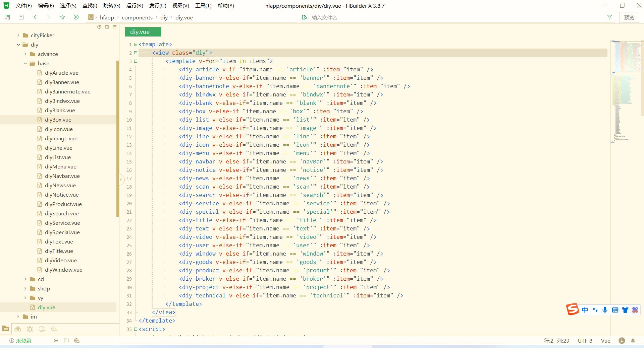Click the 行:2 列:23 cursor position

coord(556,341)
